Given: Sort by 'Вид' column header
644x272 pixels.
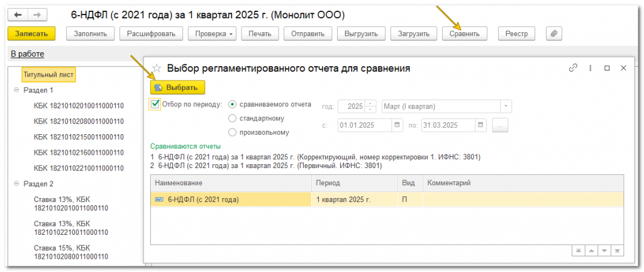Looking at the screenshot, I should coord(410,183).
